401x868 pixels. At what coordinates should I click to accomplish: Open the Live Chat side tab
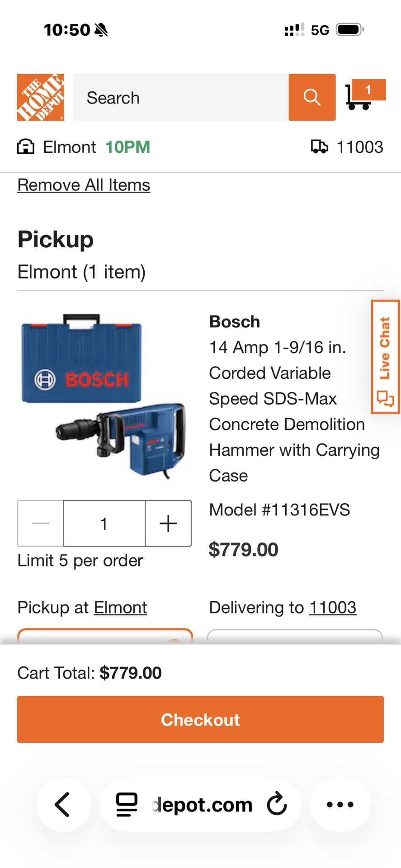coord(385,357)
